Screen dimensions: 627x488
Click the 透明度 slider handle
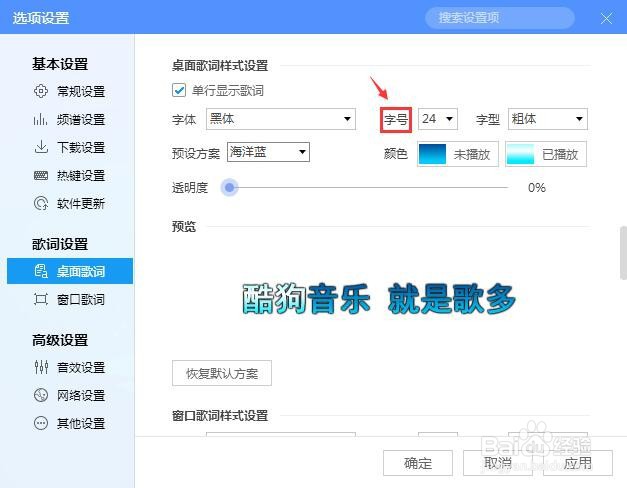pyautogui.click(x=230, y=187)
